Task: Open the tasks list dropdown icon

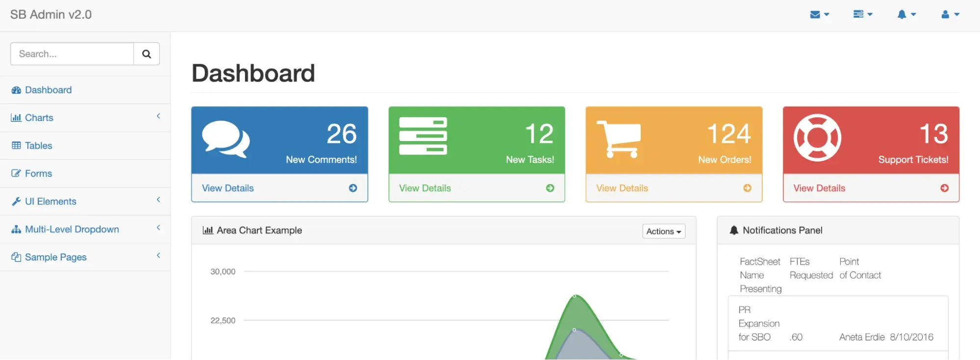Action: pyautogui.click(x=862, y=15)
